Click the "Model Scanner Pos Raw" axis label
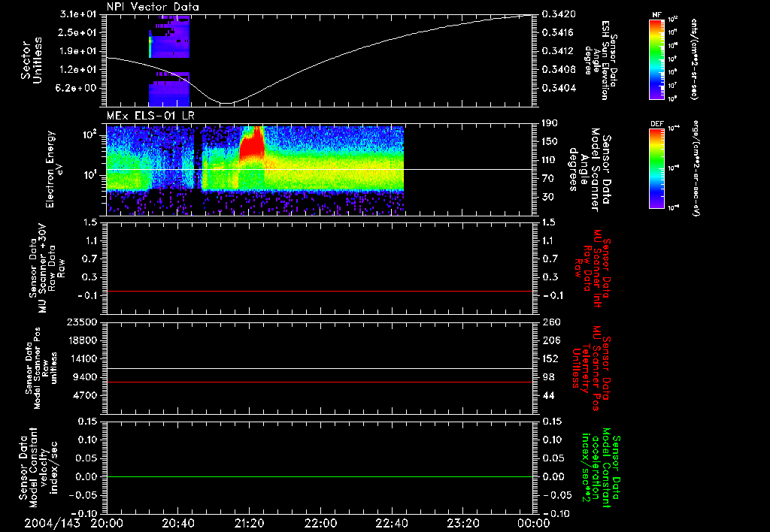770x532 pixels. click(x=41, y=368)
